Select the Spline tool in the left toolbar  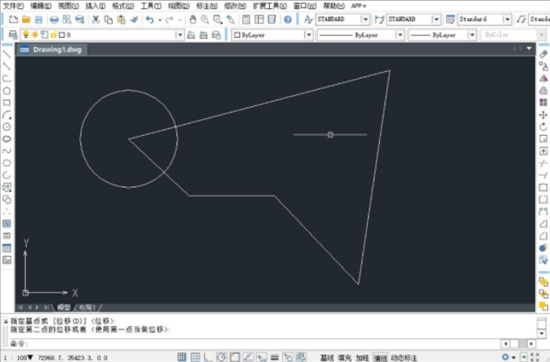7,151
